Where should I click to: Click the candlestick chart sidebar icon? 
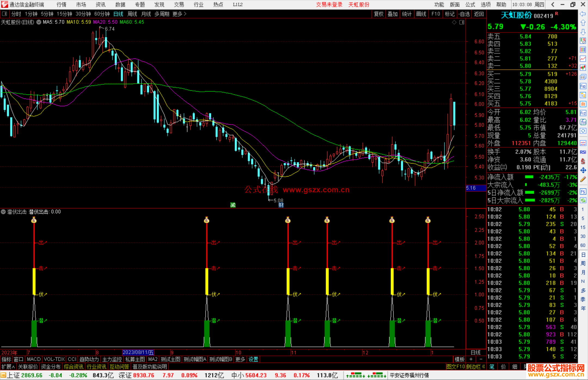click(x=583, y=68)
